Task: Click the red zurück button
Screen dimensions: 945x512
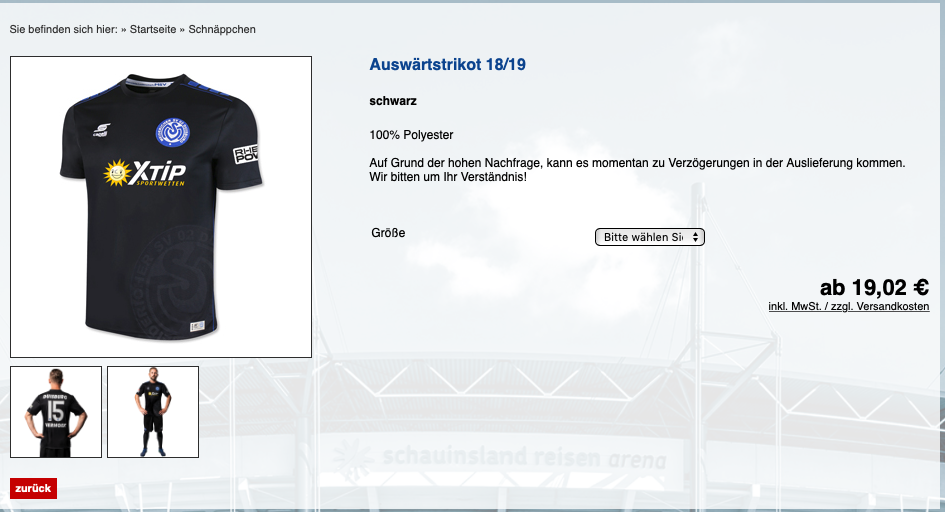Action: coord(33,489)
